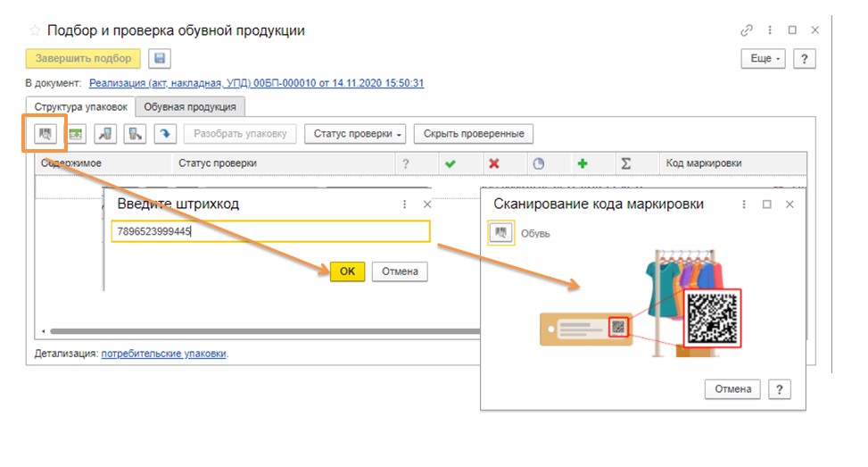
Task: Click the потребительские упаковки detail link
Action: coord(164,354)
